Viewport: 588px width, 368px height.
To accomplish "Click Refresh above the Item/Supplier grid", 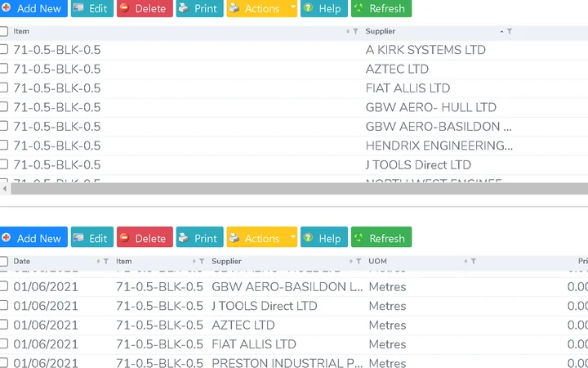I will (x=381, y=8).
